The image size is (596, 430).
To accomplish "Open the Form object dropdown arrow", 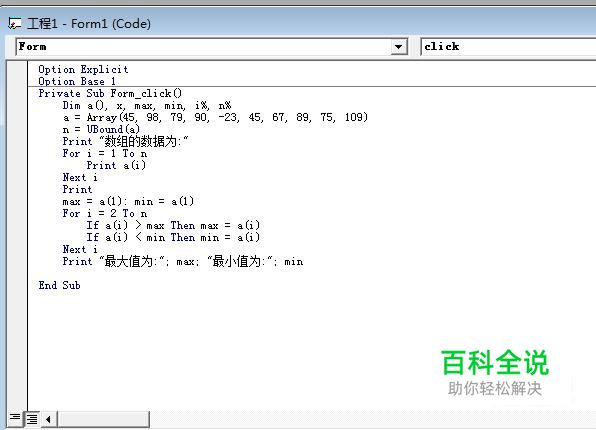I will click(398, 47).
